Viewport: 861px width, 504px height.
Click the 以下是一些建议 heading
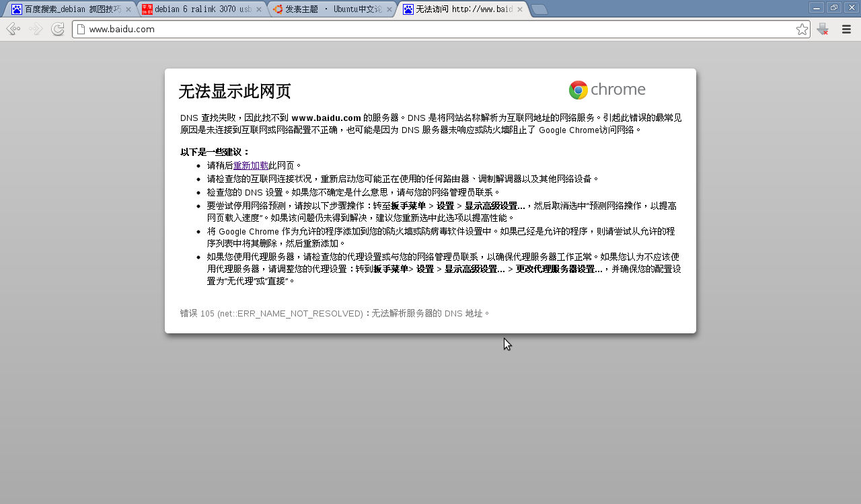pos(215,152)
